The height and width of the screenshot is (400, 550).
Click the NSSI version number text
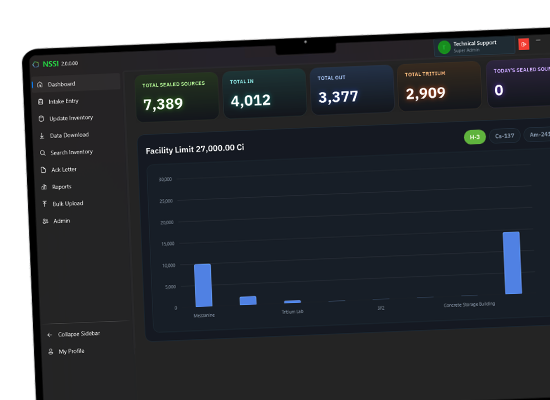pos(70,63)
